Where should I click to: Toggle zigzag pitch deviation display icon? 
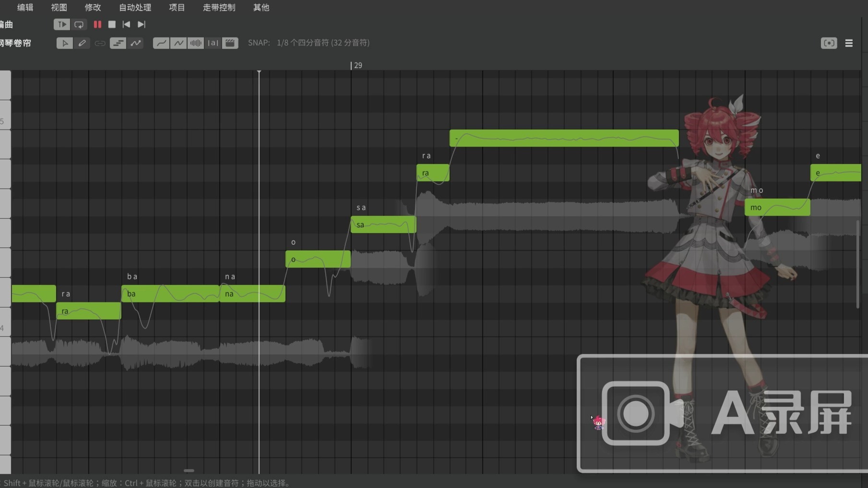click(178, 43)
